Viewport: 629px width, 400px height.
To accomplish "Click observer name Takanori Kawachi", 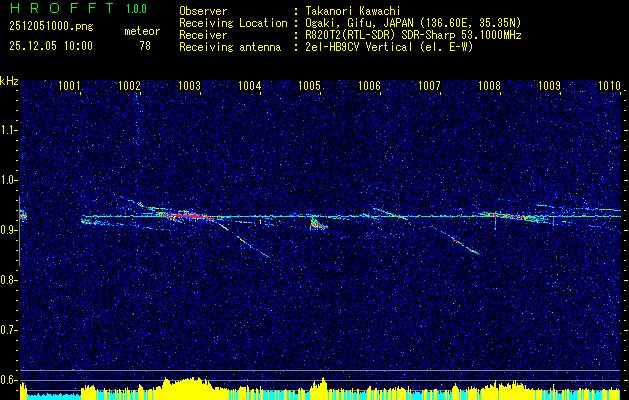I will (x=353, y=11).
